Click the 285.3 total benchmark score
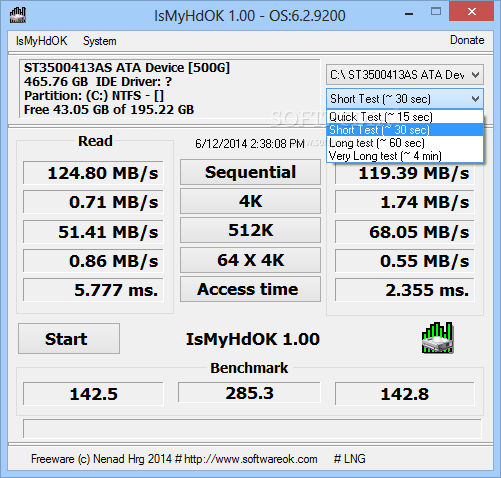The height and width of the screenshot is (478, 501). coord(249,393)
